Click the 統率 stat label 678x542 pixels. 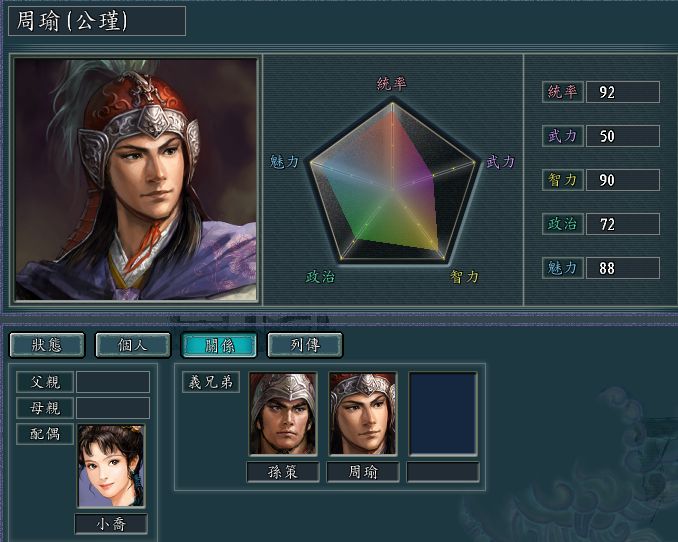point(563,92)
